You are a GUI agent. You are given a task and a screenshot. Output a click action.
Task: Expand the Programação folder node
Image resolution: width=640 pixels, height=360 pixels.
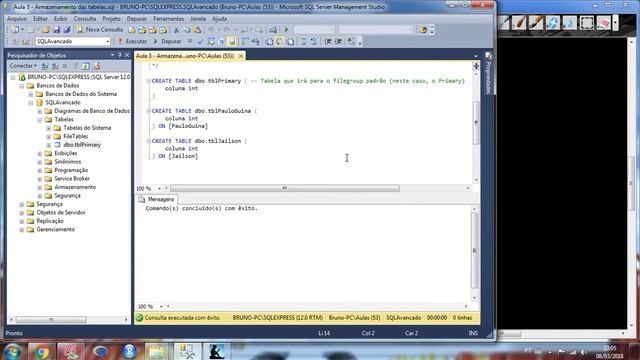click(40, 170)
